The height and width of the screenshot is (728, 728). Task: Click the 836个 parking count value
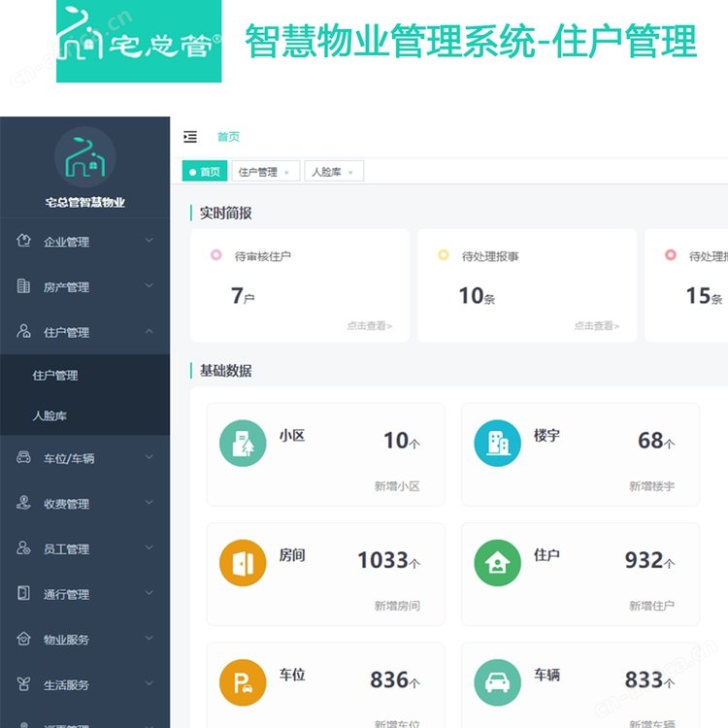[x=395, y=679]
